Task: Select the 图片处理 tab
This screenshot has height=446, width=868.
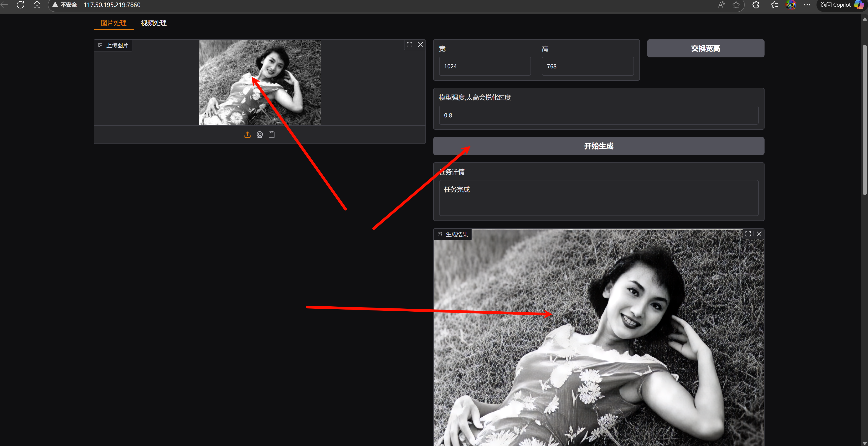Action: click(x=113, y=23)
